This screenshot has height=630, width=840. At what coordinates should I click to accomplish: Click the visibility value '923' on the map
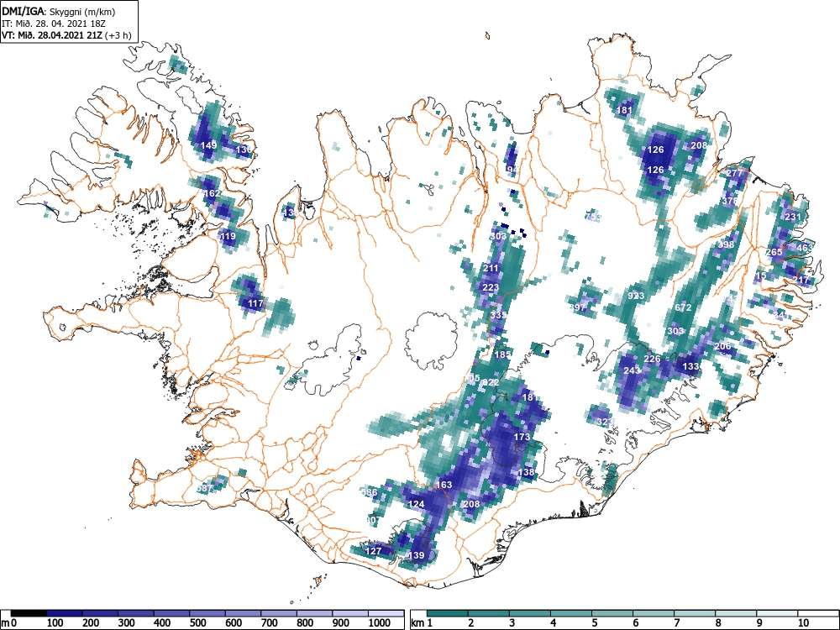point(636,296)
